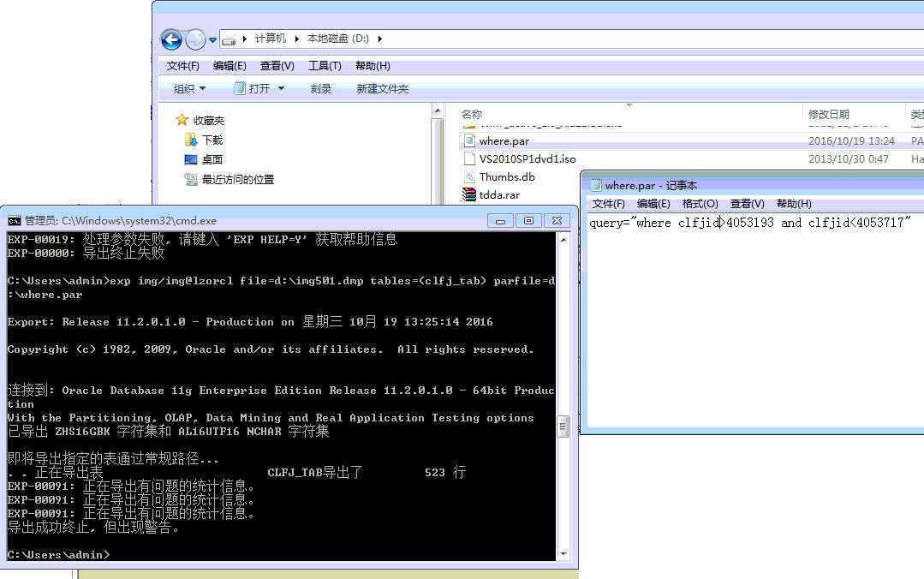The width and height of the screenshot is (924, 579).
Task: Click 刻录 in Explorer toolbar
Action: pyautogui.click(x=320, y=89)
